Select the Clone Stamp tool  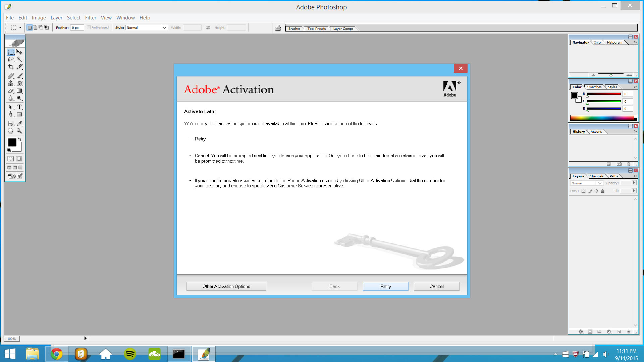[x=11, y=83]
